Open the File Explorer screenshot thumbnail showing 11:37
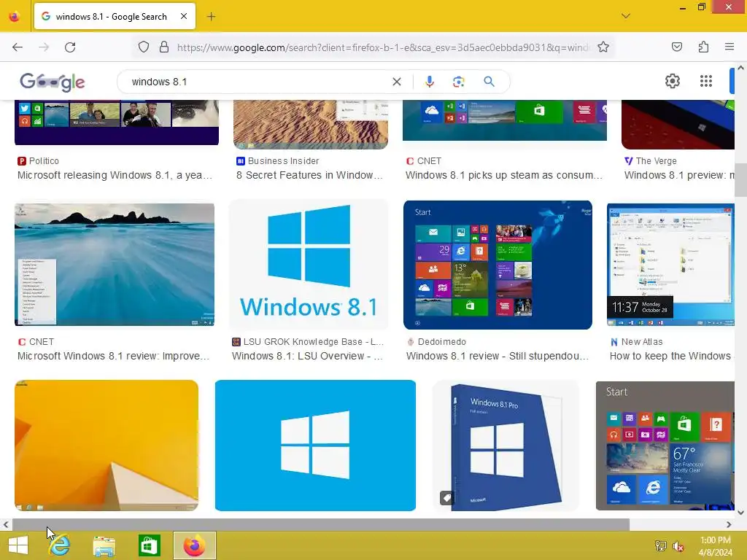The image size is (747, 560). 671,265
